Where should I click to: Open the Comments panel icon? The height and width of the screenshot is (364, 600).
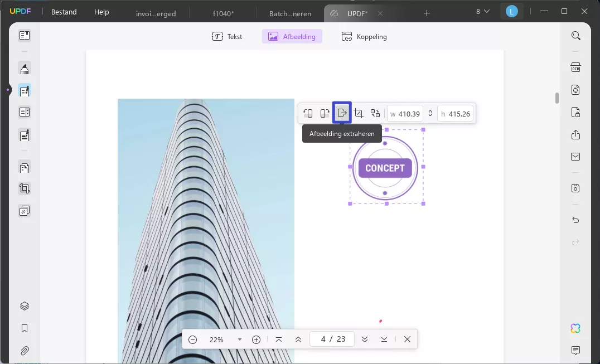[x=575, y=350]
